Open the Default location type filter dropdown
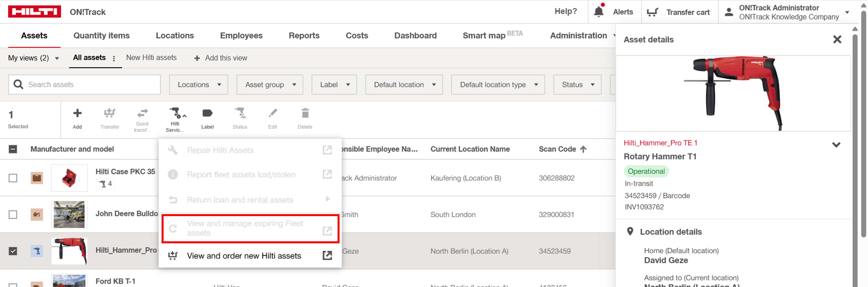Viewport: 868px width, 287px height. point(498,85)
